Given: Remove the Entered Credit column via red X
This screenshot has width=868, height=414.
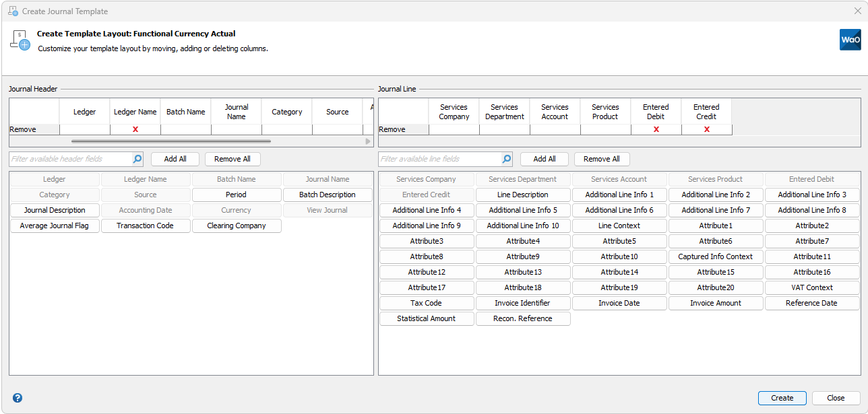Looking at the screenshot, I should (706, 129).
